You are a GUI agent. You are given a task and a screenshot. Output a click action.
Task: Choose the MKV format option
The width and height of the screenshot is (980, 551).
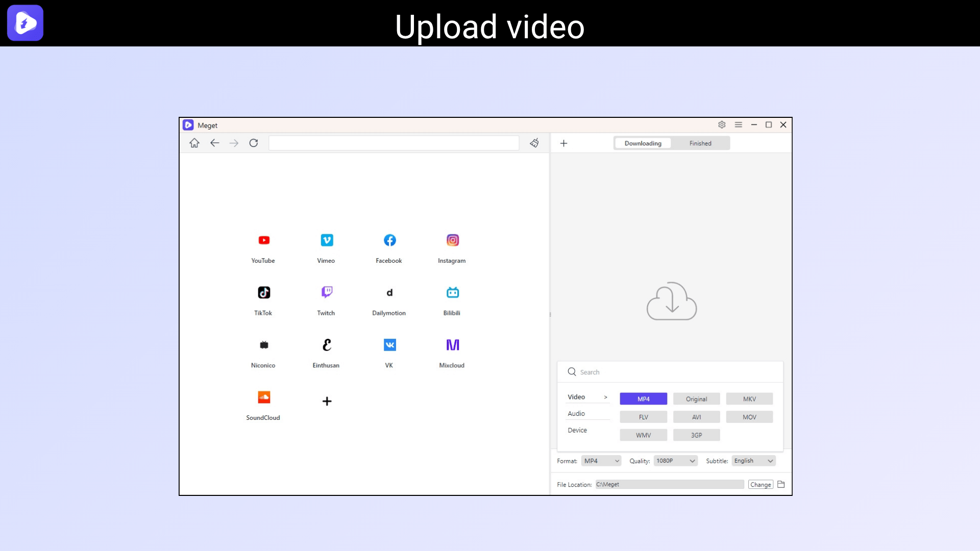coord(749,399)
